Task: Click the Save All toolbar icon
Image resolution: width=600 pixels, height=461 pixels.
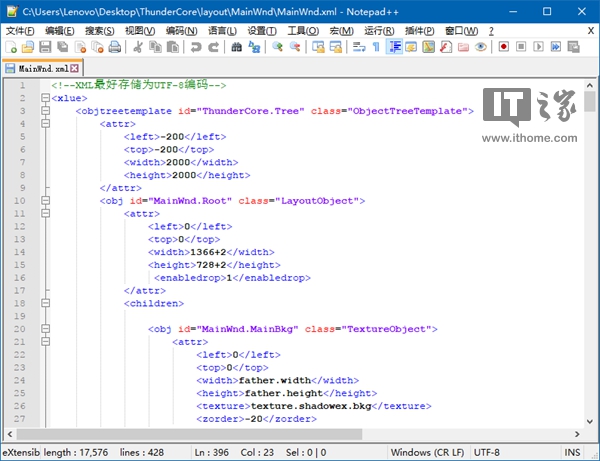Action: tap(63, 47)
